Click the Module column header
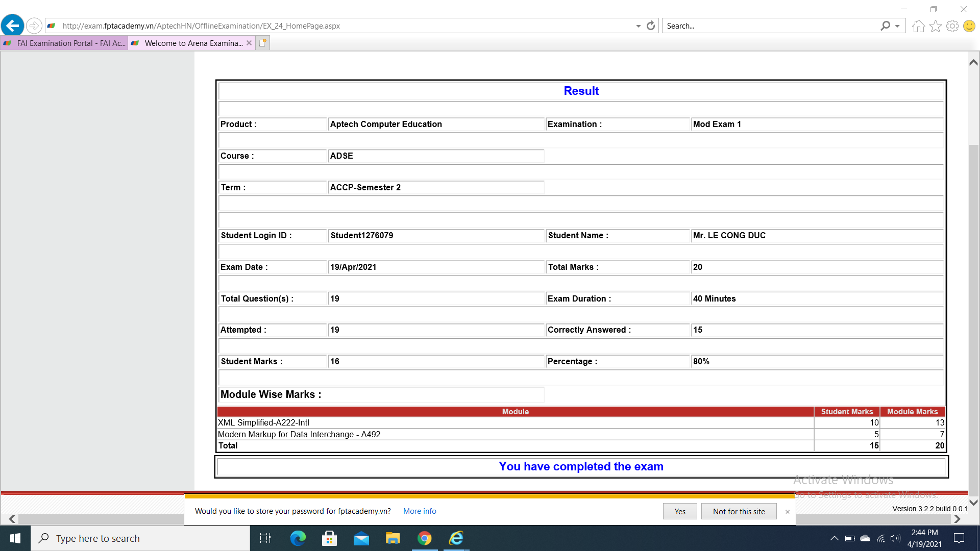This screenshot has height=551, width=980. 515,412
